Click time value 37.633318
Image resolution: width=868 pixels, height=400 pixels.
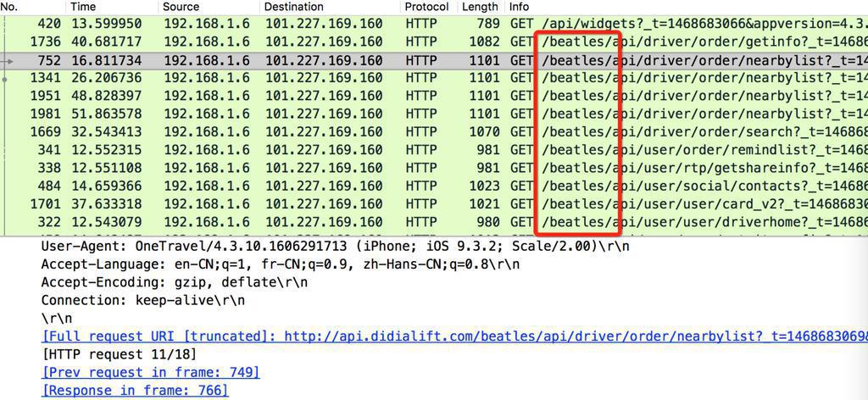tap(106, 204)
